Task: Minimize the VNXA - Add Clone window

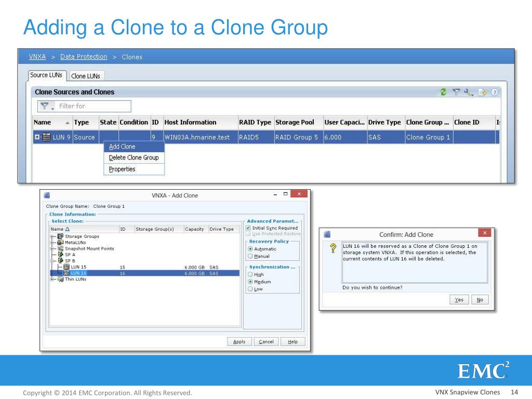Action: point(275,194)
